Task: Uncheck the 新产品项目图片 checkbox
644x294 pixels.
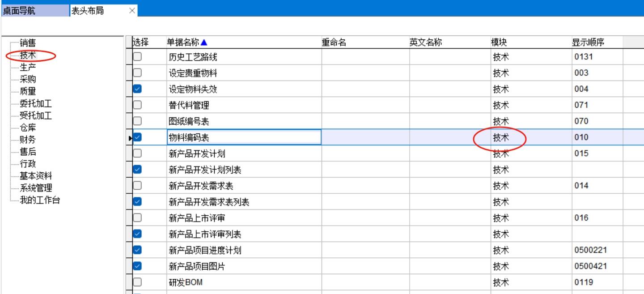Action: point(138,266)
